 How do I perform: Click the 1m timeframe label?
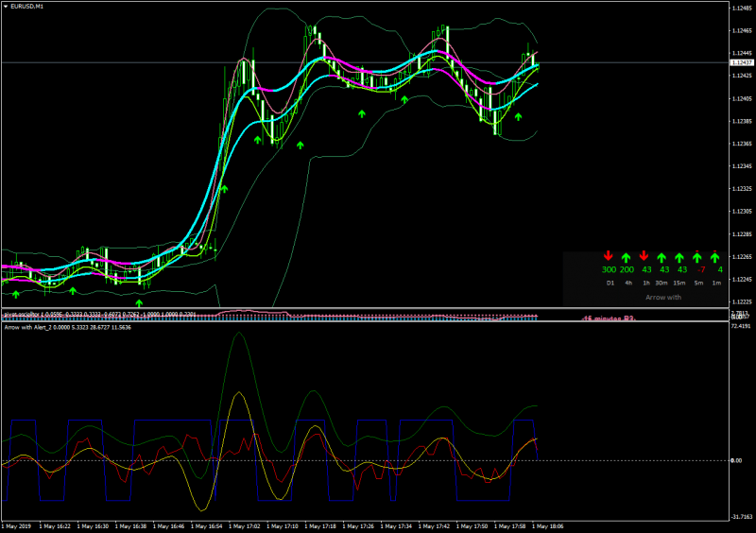pyautogui.click(x=717, y=284)
